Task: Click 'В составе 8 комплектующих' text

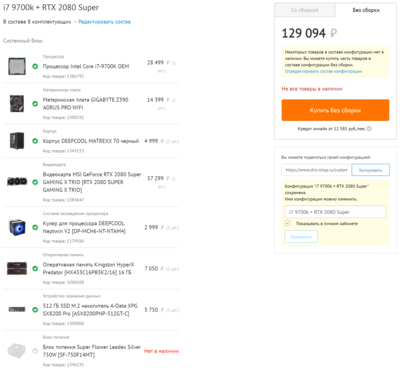Action: (37, 22)
